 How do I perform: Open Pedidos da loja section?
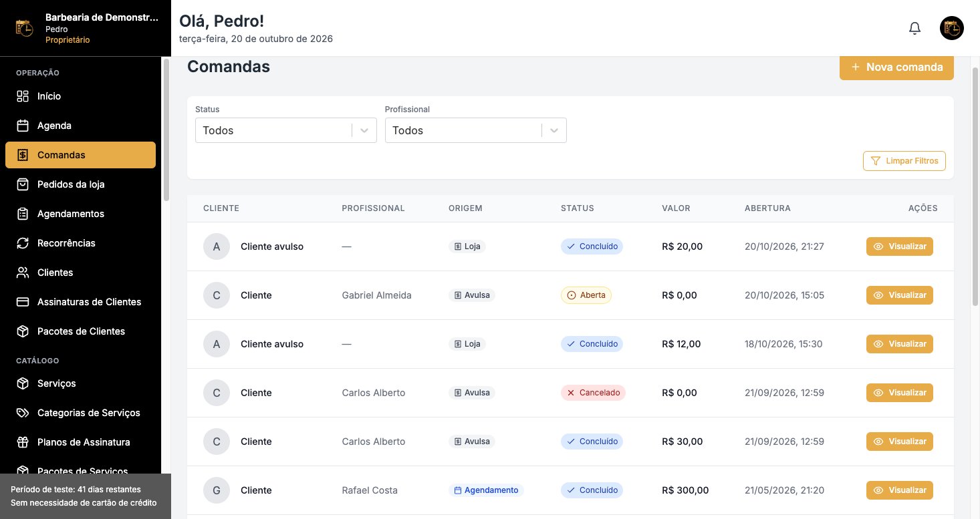[x=80, y=184]
